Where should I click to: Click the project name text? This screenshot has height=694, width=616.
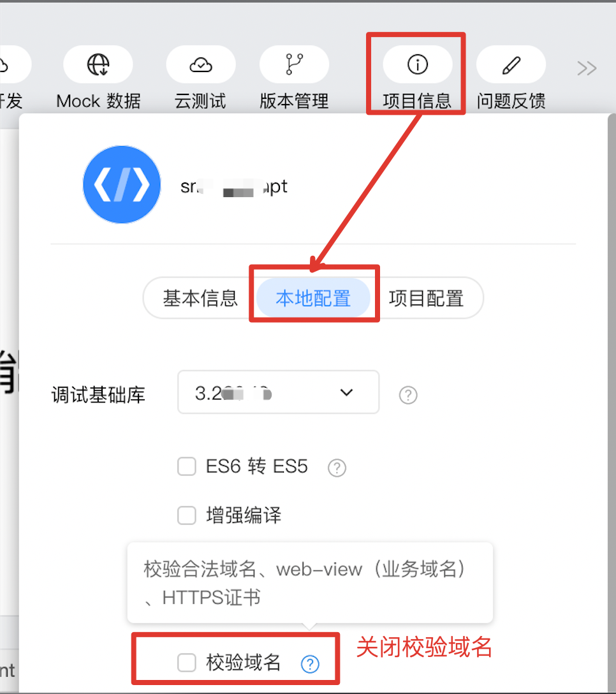click(x=234, y=187)
